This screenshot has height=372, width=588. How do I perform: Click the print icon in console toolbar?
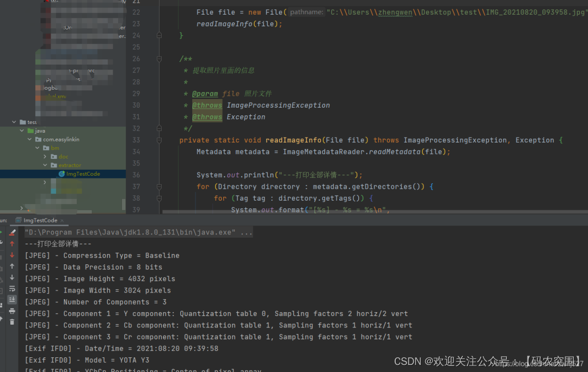(12, 311)
